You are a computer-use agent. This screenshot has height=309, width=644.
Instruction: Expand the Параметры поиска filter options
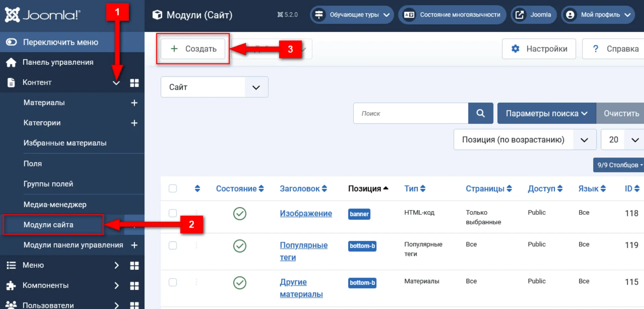point(546,113)
